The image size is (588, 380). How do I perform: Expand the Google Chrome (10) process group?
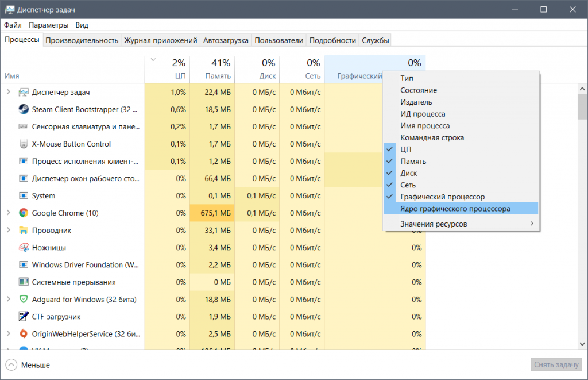click(8, 213)
